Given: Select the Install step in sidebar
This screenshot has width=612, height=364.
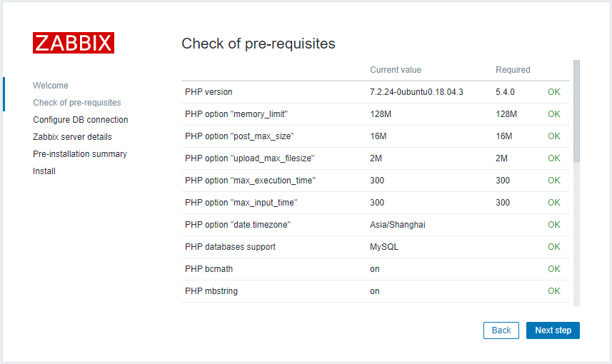Looking at the screenshot, I should point(44,171).
